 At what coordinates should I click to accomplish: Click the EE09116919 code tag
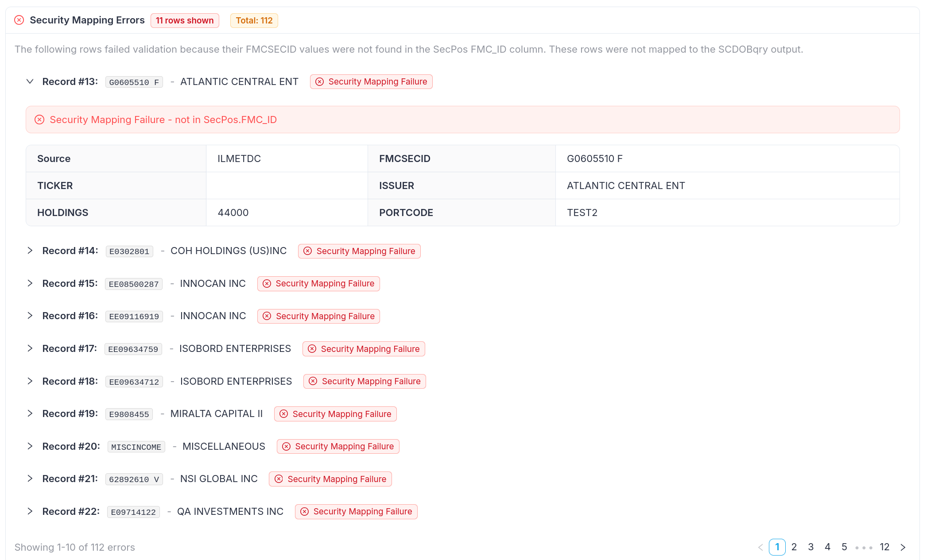click(134, 316)
